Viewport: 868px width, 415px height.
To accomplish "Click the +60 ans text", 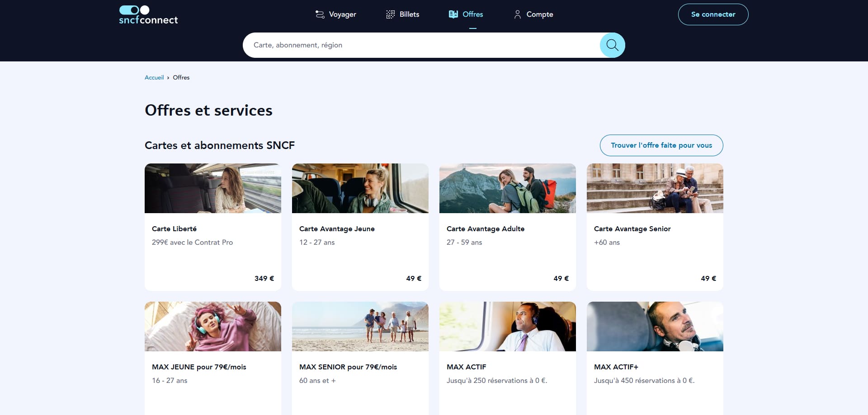I will [x=607, y=242].
